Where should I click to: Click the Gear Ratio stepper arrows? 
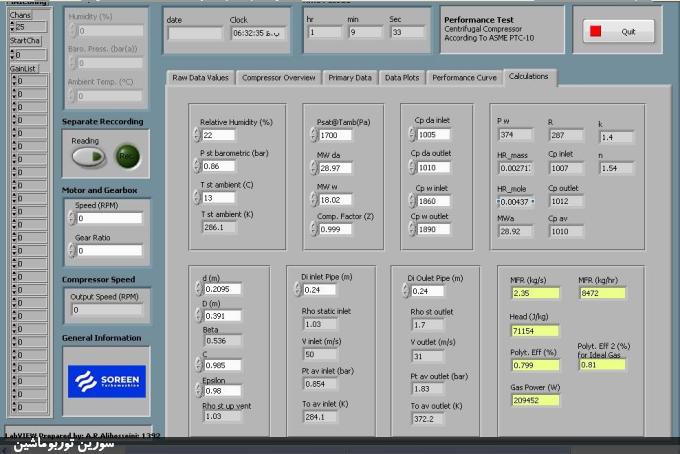click(x=71, y=250)
